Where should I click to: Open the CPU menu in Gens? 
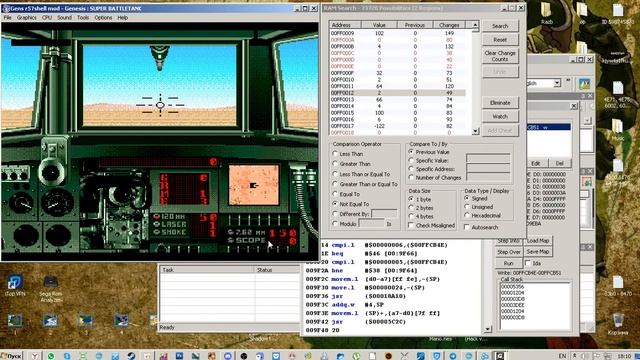click(47, 18)
